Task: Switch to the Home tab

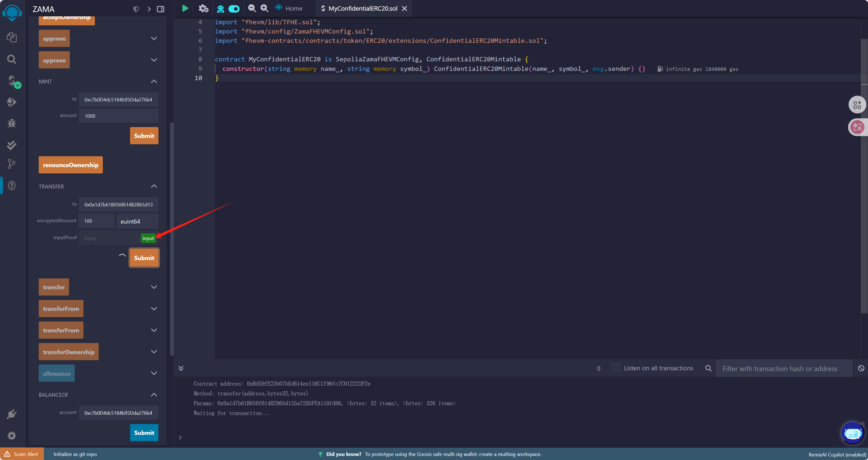Action: pyautogui.click(x=289, y=8)
